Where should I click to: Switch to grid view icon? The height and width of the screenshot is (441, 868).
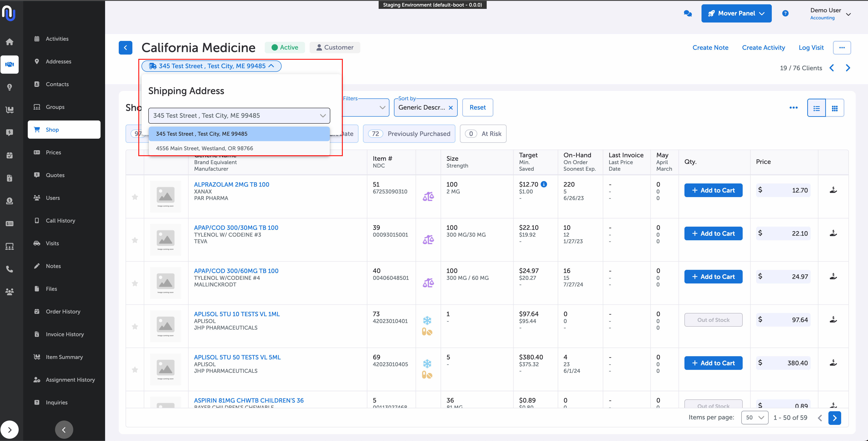[x=835, y=108]
